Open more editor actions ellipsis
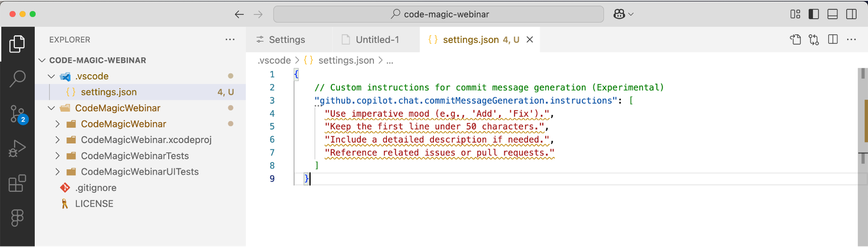This screenshot has height=247, width=868. (851, 39)
